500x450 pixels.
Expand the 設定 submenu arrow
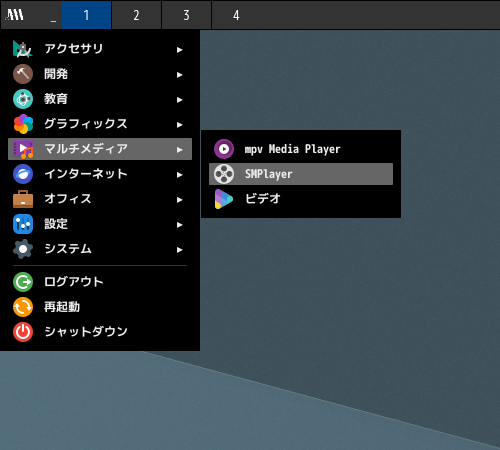pyautogui.click(x=180, y=225)
